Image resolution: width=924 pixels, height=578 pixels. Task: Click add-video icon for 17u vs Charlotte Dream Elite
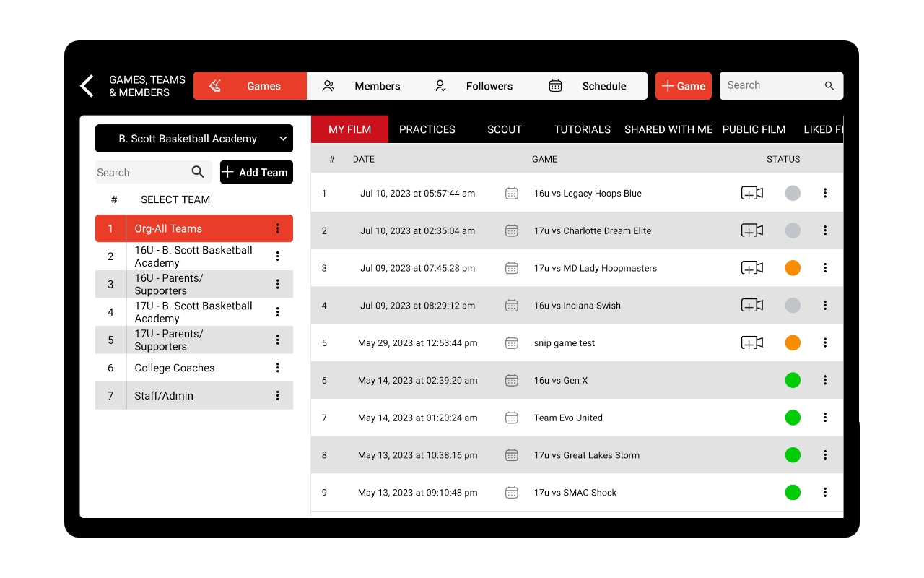752,230
